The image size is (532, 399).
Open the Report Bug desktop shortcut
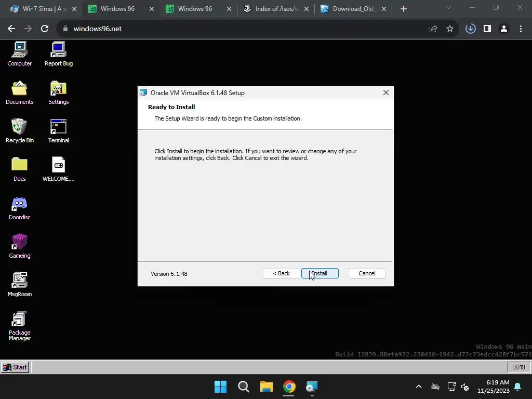pyautogui.click(x=58, y=54)
